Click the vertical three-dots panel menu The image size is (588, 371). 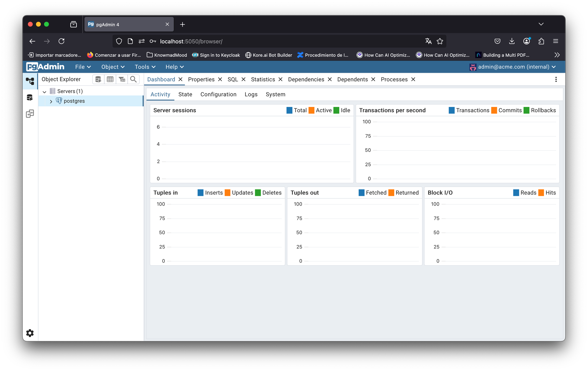pos(556,79)
